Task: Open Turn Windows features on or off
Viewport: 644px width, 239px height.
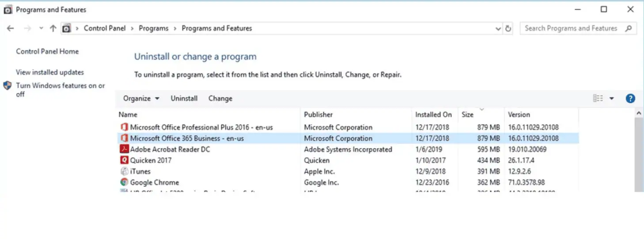Action: pos(61,90)
